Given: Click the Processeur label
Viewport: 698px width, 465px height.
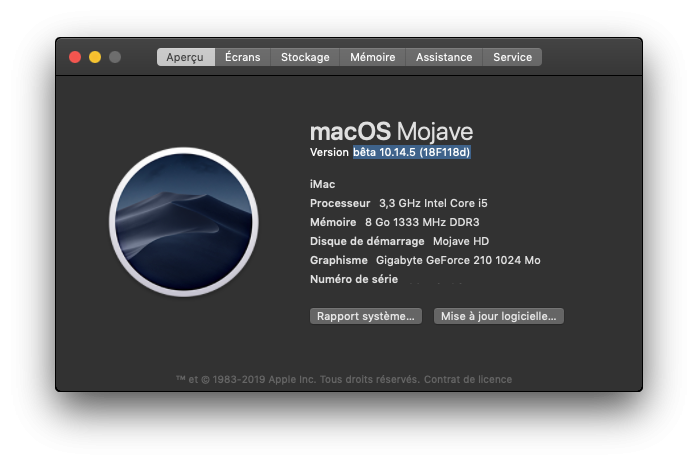Looking at the screenshot, I should tap(340, 203).
